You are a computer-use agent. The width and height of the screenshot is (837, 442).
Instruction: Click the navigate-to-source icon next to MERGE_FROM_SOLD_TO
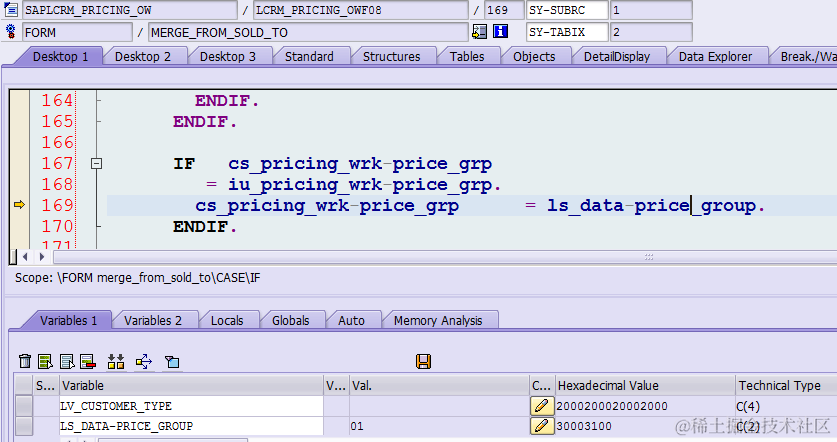(x=479, y=31)
